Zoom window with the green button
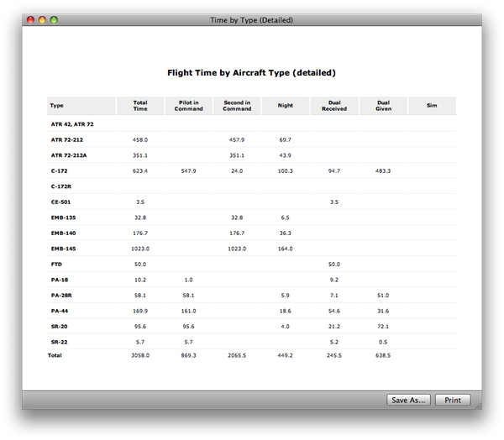The width and height of the screenshot is (504, 440). (54, 20)
